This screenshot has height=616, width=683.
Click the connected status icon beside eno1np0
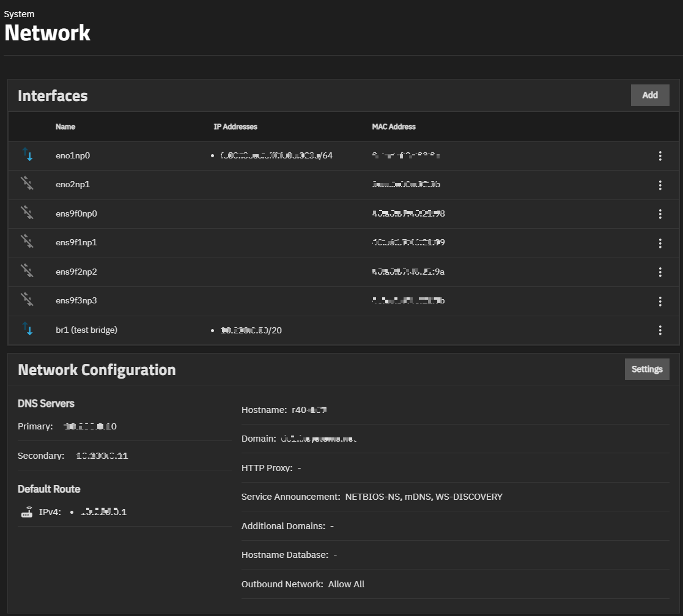point(28,155)
